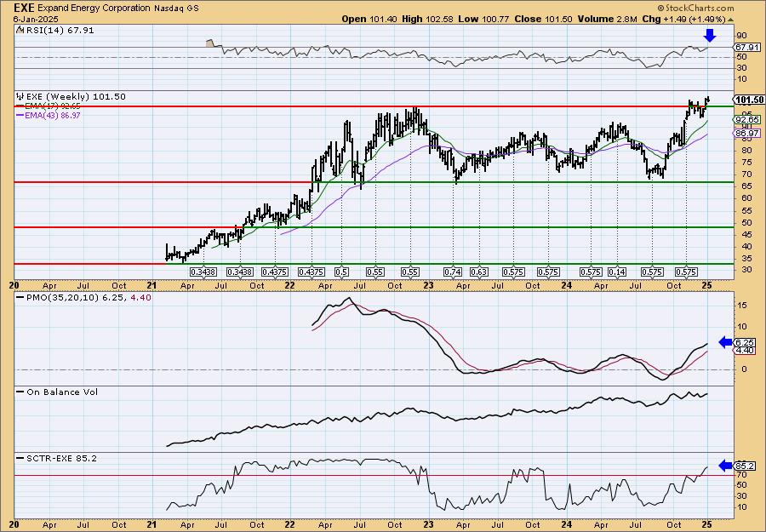The image size is (766, 532).
Task: Click the purple EMA(43) legend line swatch
Action: tap(20, 115)
